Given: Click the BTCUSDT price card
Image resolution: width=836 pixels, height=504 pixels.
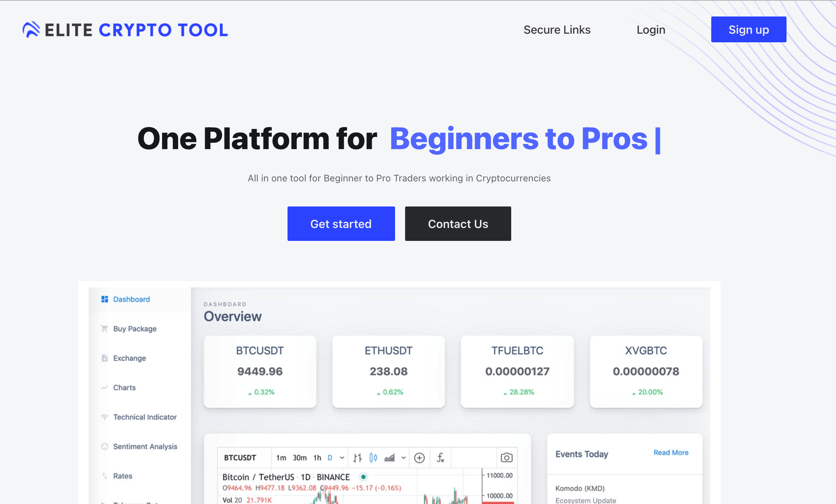Looking at the screenshot, I should [x=260, y=371].
